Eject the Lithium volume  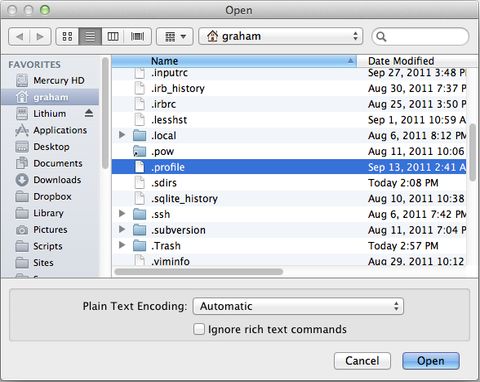point(89,113)
